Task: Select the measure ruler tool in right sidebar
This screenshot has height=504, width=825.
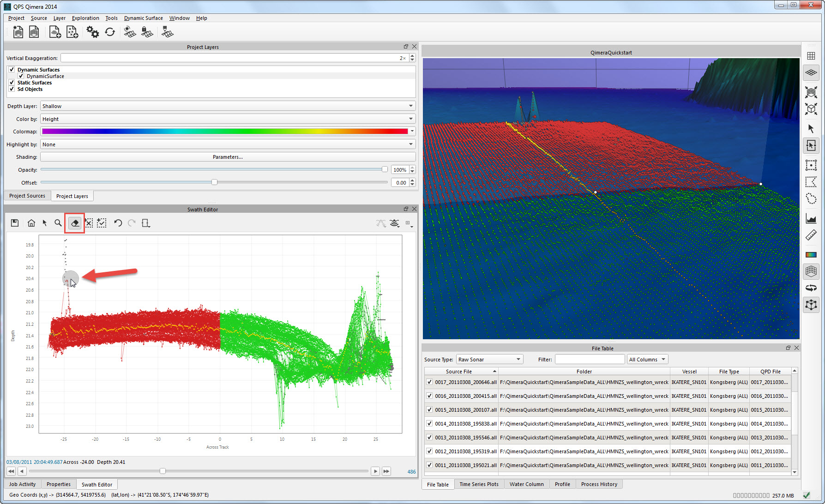Action: [811, 236]
